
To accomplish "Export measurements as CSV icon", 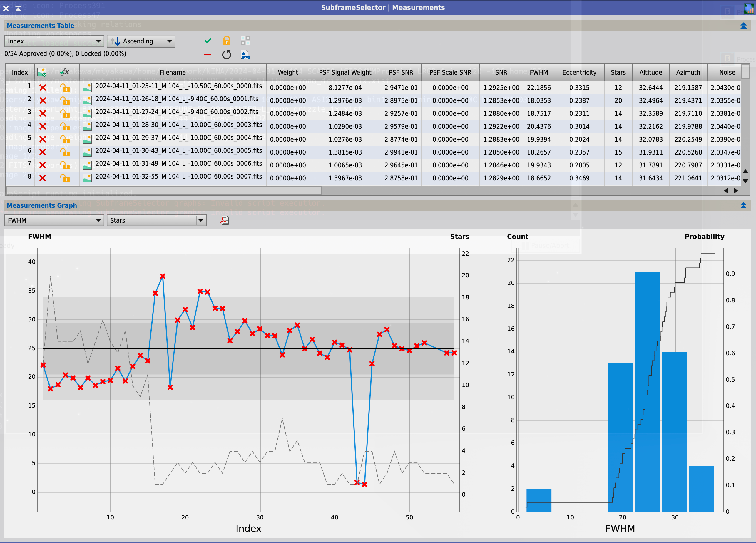I will pyautogui.click(x=245, y=54).
